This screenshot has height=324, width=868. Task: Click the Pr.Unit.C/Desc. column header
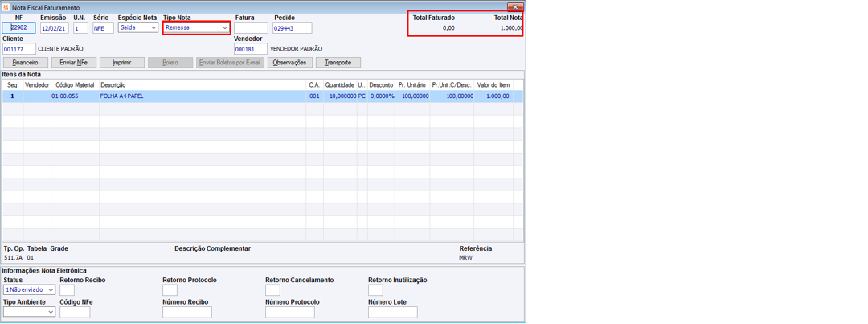click(452, 85)
